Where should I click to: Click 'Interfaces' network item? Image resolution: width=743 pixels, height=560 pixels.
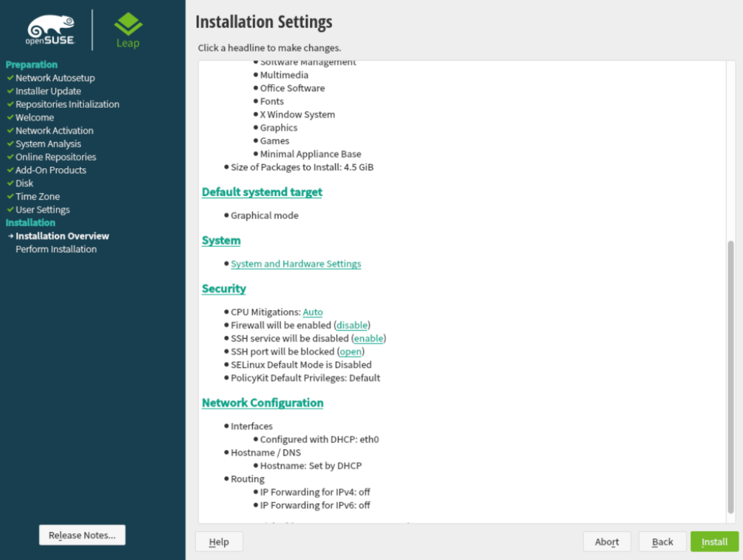pyautogui.click(x=252, y=426)
